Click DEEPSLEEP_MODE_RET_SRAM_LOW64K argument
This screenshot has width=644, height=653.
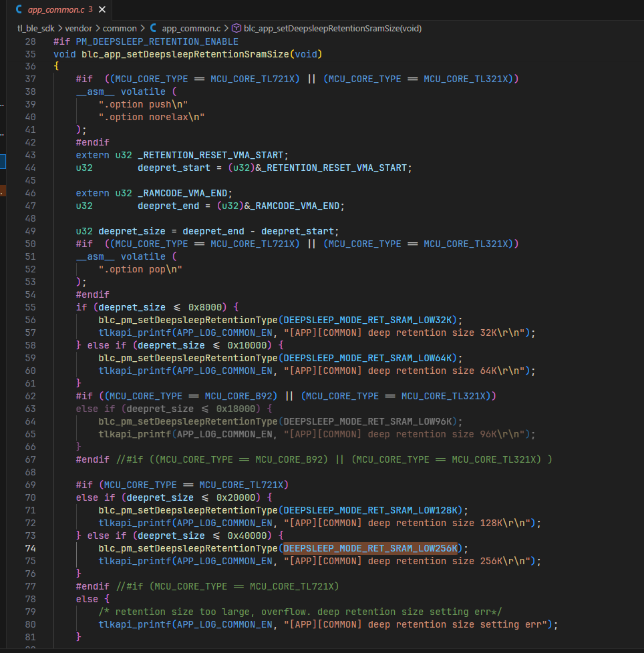pyautogui.click(x=367, y=358)
